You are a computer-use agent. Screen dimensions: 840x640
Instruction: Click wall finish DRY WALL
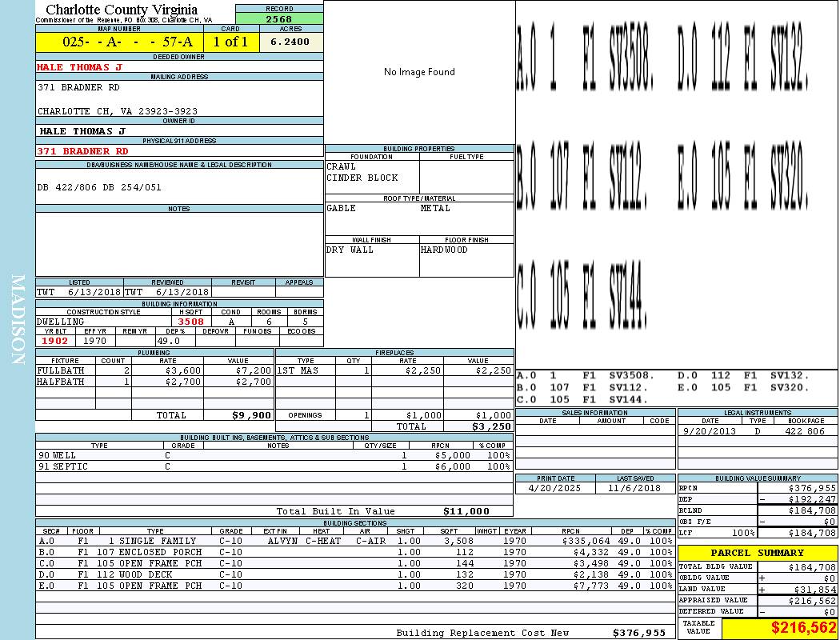click(350, 250)
